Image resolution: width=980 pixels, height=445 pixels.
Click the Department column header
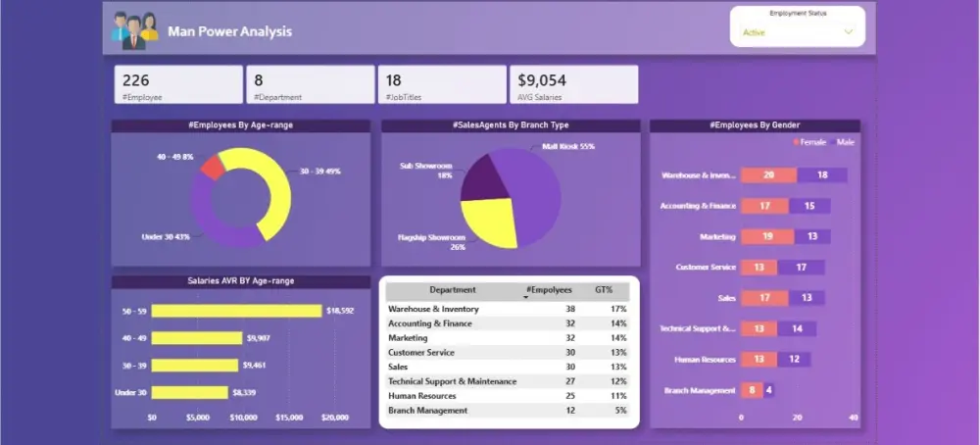tap(453, 290)
